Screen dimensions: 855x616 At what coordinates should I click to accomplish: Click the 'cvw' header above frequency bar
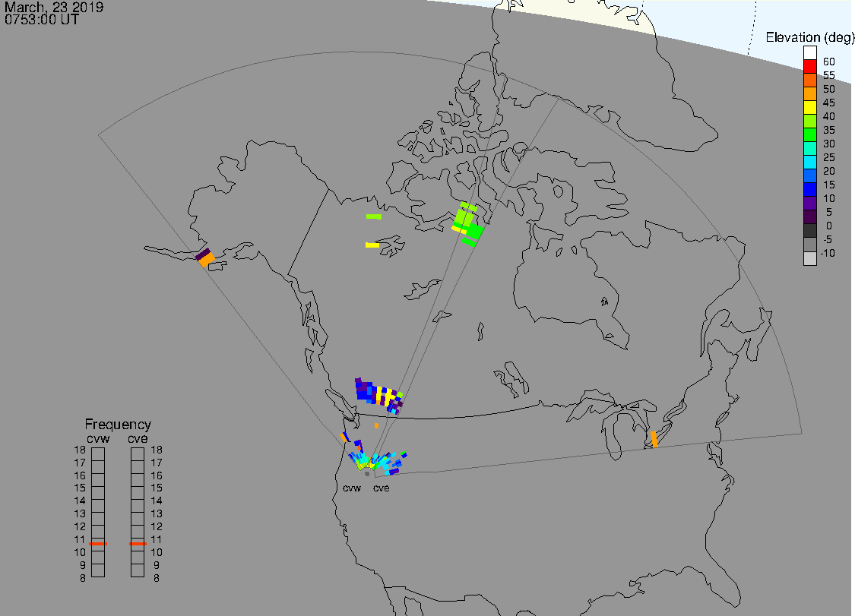click(x=98, y=439)
